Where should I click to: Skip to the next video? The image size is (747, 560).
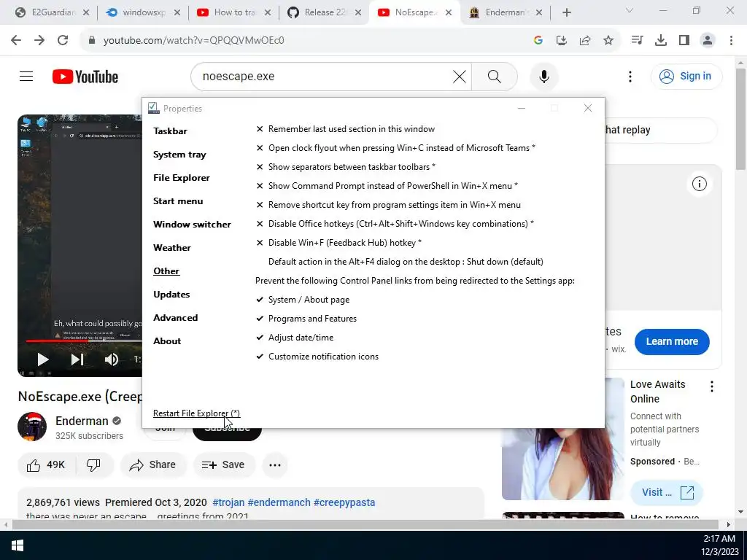77,359
